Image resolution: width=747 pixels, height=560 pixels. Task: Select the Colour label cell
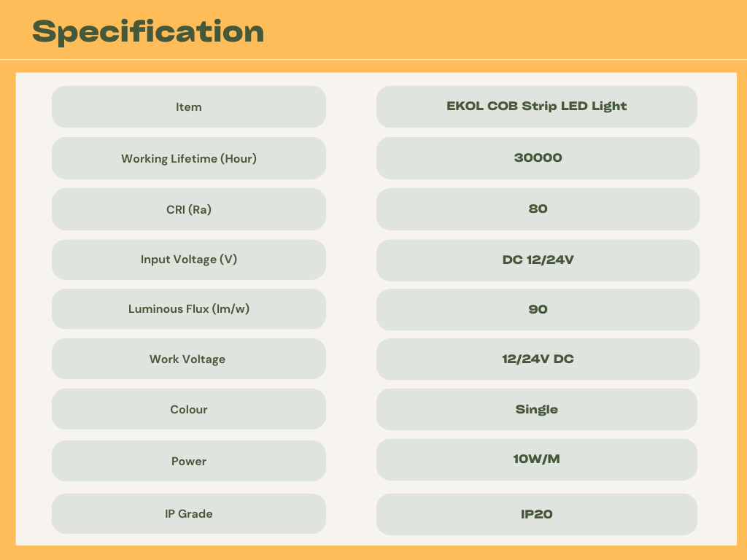tap(189, 409)
